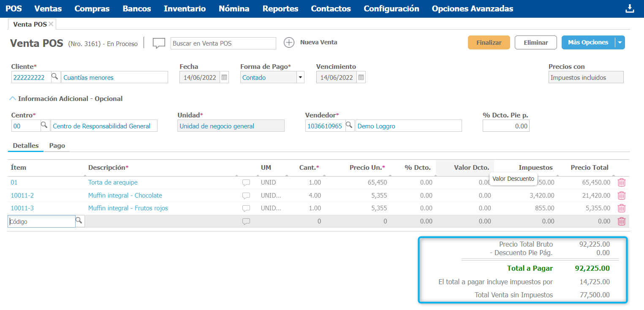Switch to the Pago tab
The width and height of the screenshot is (644, 310).
[57, 146]
